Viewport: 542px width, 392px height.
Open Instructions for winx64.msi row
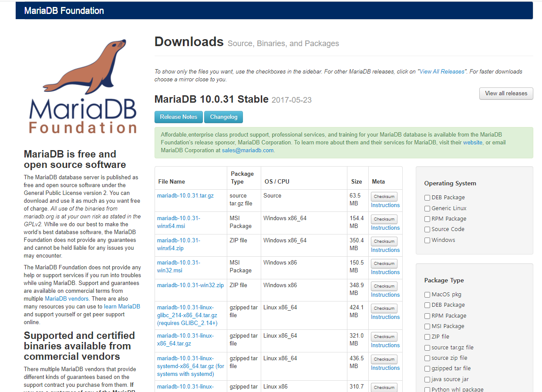385,228
